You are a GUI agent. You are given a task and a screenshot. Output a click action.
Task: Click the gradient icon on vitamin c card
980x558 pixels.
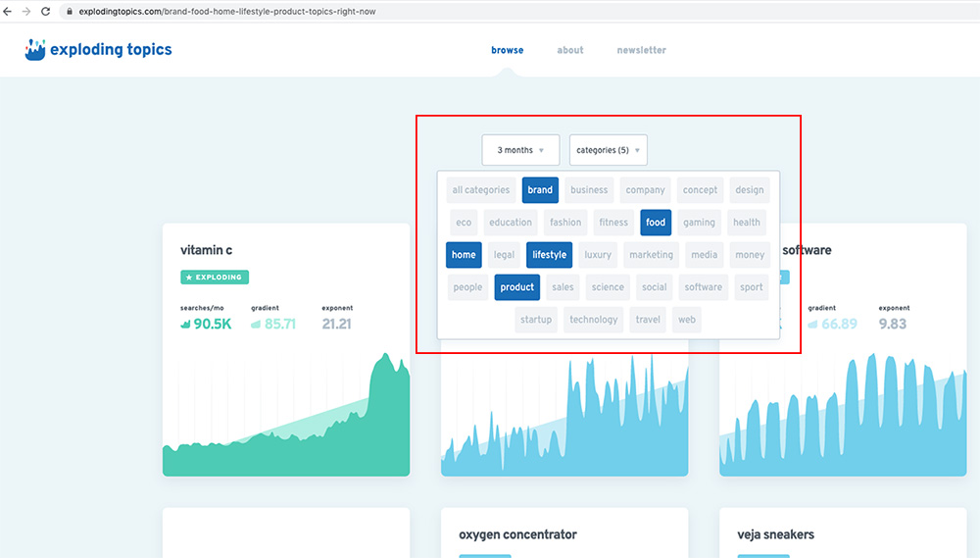point(257,324)
